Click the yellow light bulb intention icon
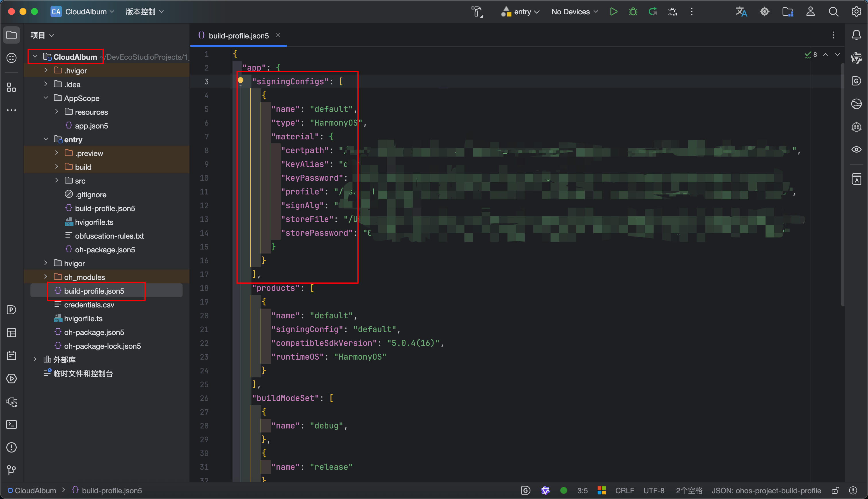 pyautogui.click(x=241, y=81)
